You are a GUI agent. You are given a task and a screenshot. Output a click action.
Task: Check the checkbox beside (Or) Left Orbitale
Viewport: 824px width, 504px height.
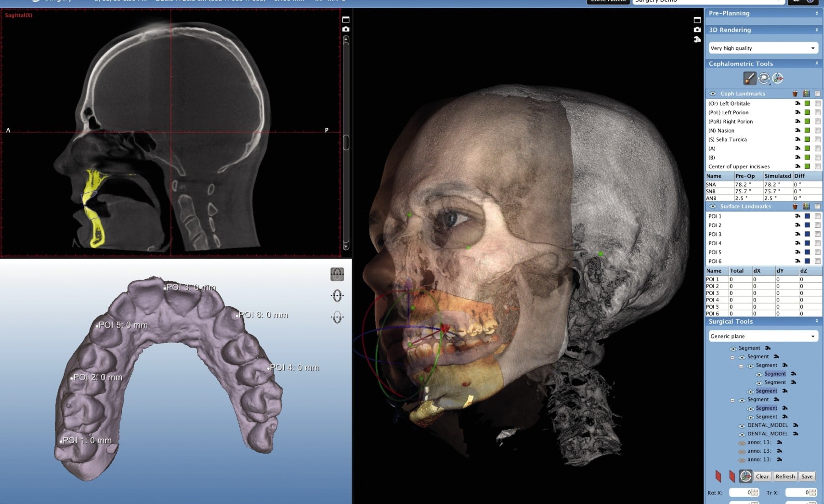[818, 103]
